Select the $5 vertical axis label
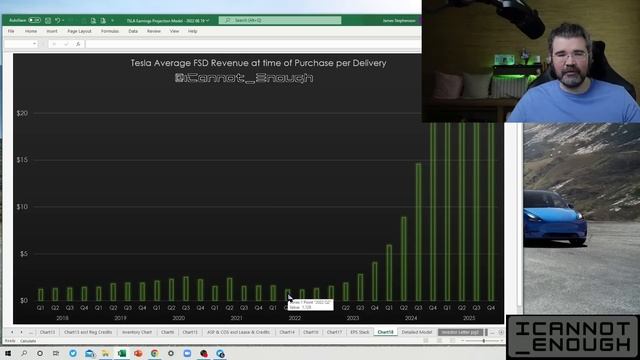Image resolution: width=640 pixels, height=360 pixels. tap(24, 253)
